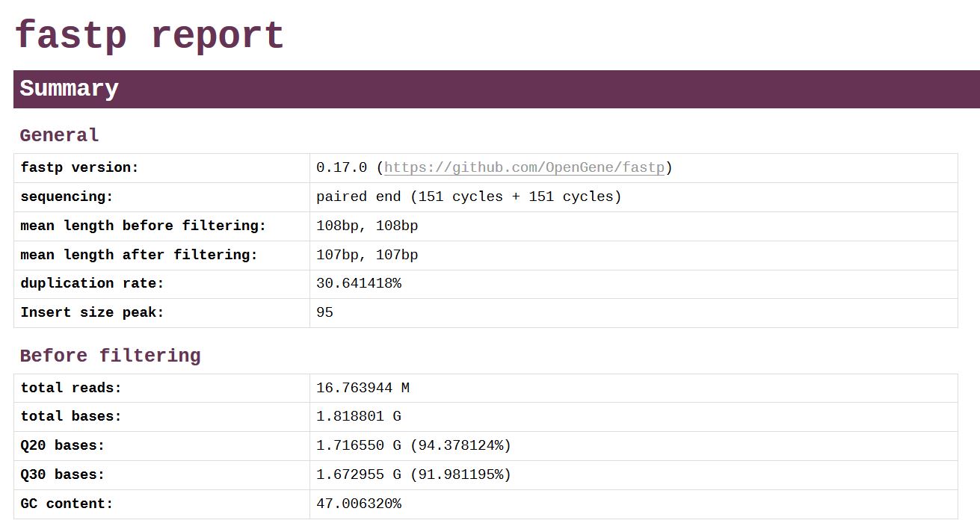Select the 'Q30 bases:' label
This screenshot has width=980, height=526.
coord(63,474)
